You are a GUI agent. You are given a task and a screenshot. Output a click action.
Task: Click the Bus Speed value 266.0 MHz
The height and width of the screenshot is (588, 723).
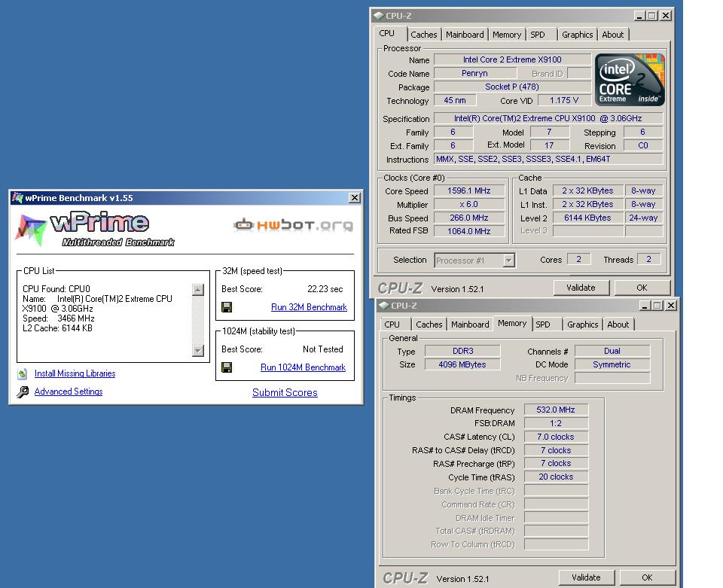click(x=469, y=218)
